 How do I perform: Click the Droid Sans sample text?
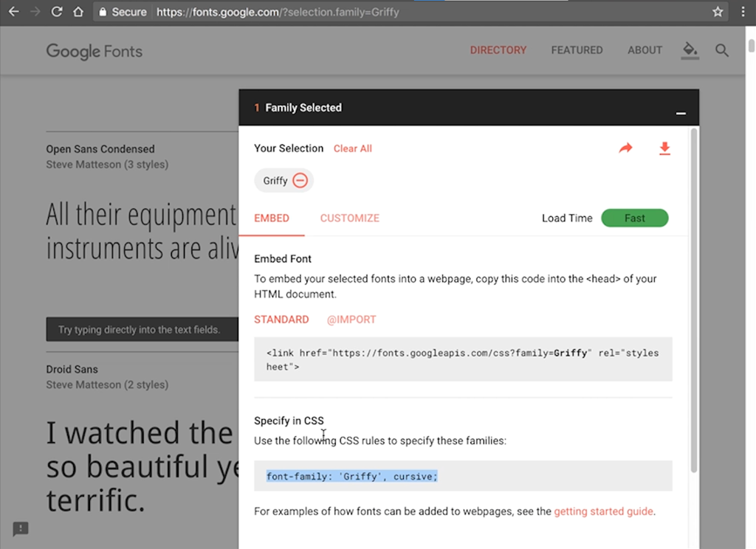pyautogui.click(x=142, y=466)
